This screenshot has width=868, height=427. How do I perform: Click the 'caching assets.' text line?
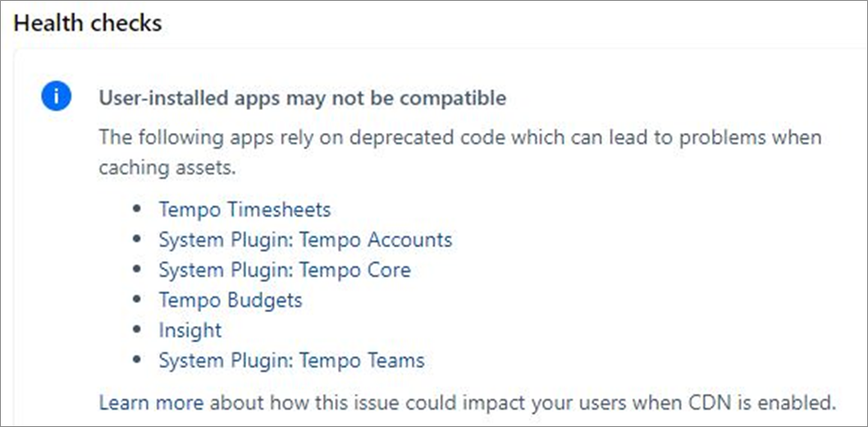167,168
